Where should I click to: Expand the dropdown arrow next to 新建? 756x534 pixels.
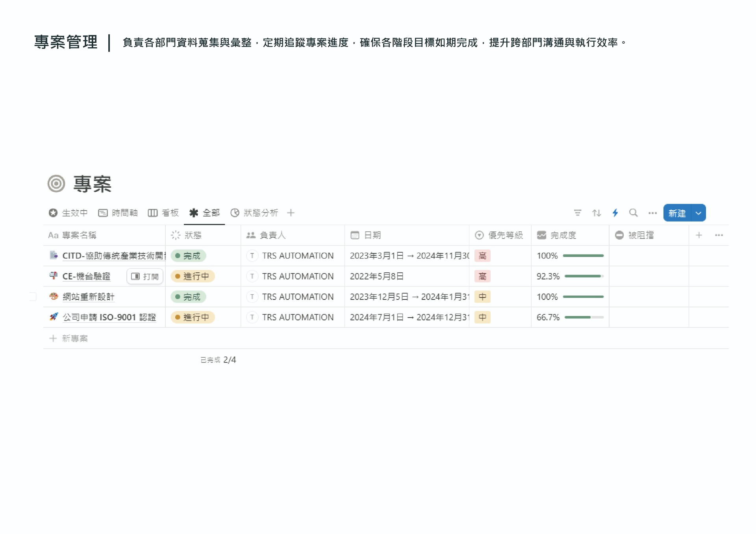coord(698,213)
